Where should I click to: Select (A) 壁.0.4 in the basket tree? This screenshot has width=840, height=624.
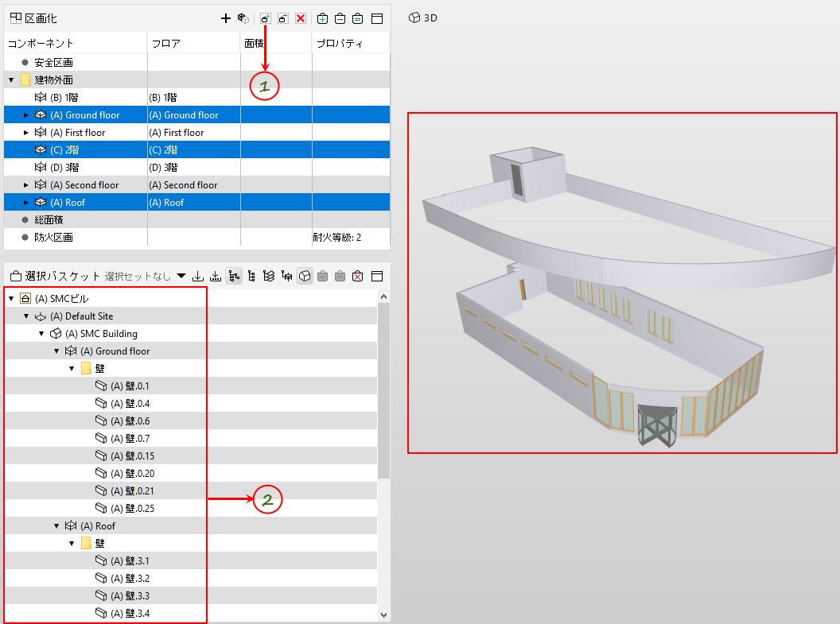[x=130, y=404]
